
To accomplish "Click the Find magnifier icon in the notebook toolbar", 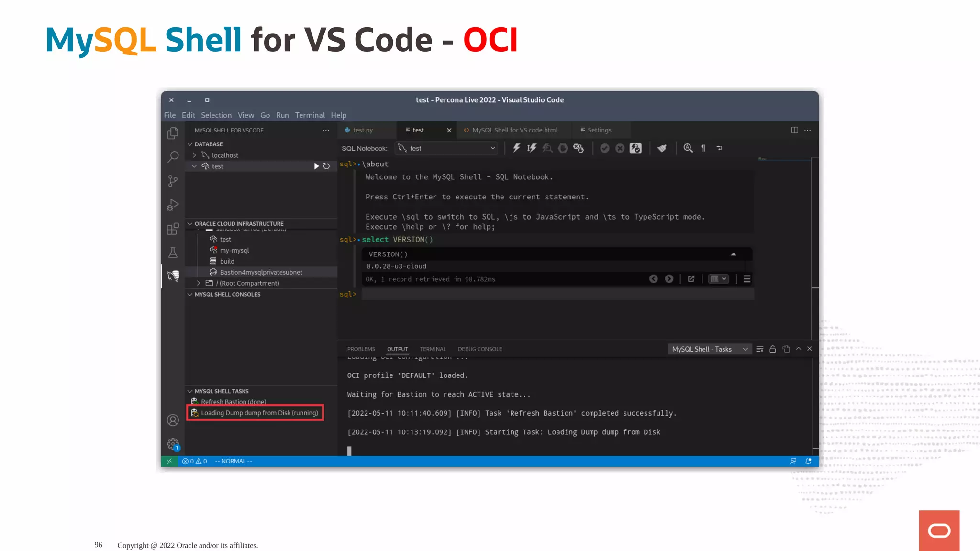I will coord(688,148).
